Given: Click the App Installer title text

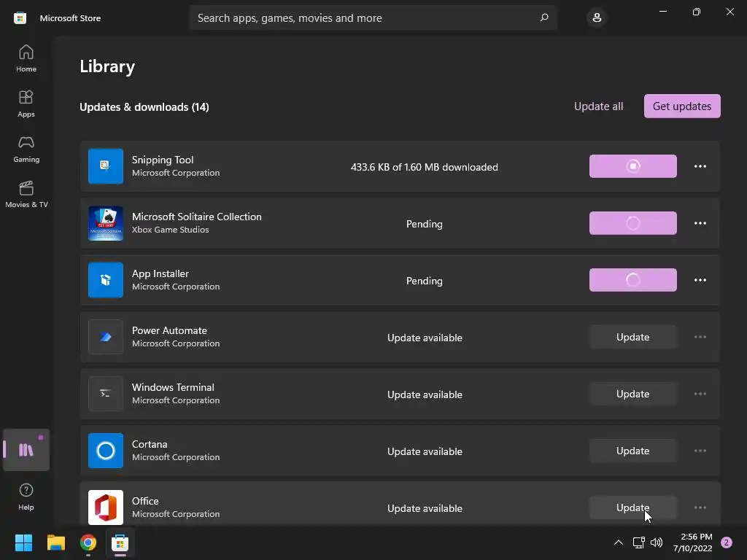Looking at the screenshot, I should tap(160, 273).
